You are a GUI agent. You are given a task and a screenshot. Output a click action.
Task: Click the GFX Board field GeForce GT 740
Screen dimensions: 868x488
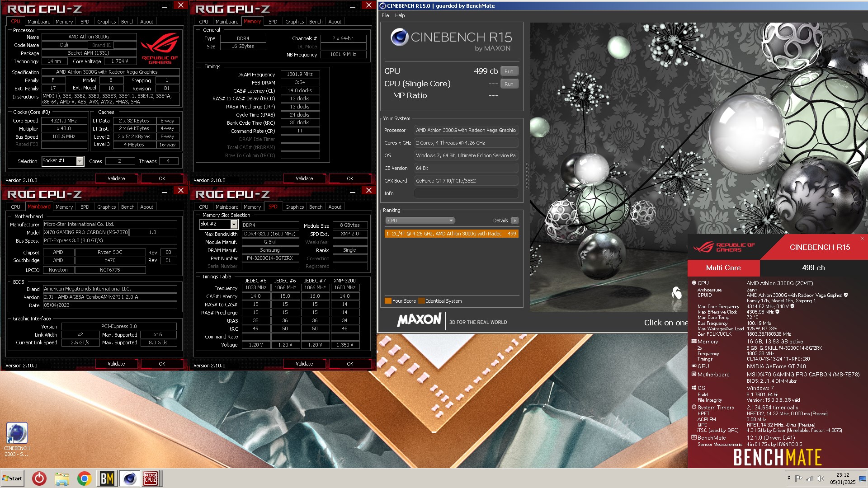tap(466, 181)
